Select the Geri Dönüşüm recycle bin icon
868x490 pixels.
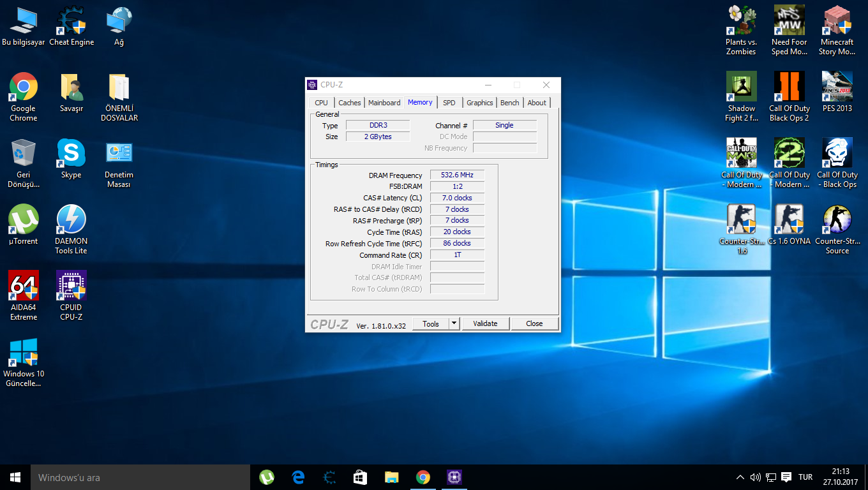pyautogui.click(x=24, y=163)
